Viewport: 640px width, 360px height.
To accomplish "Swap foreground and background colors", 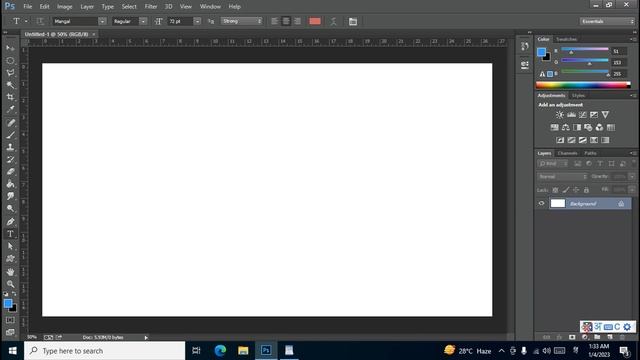I will click(x=14, y=294).
